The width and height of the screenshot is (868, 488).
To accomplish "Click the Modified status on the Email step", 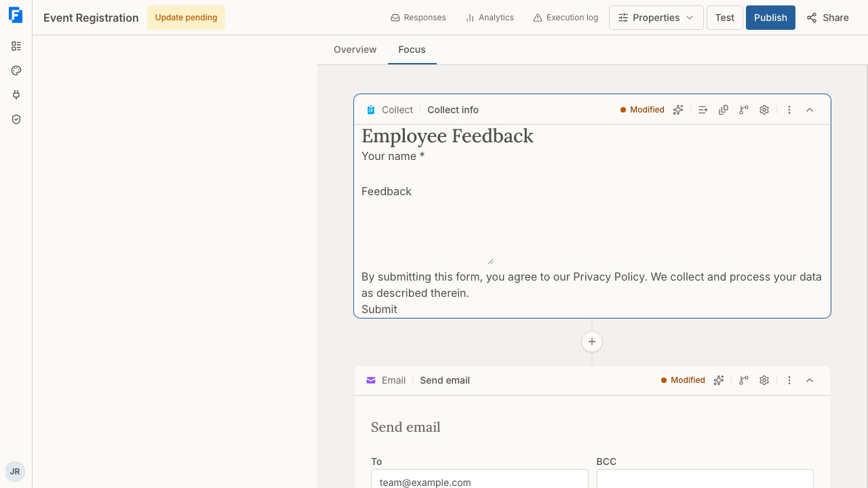I will [x=683, y=380].
